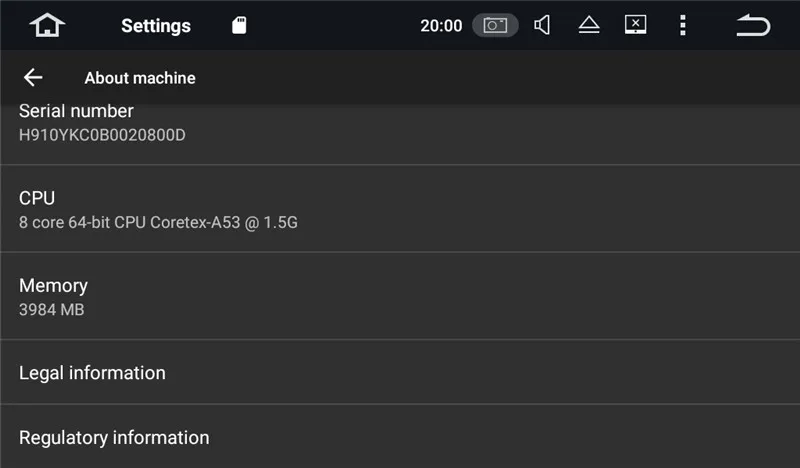Click the 3984 MB memory value

(x=52, y=310)
